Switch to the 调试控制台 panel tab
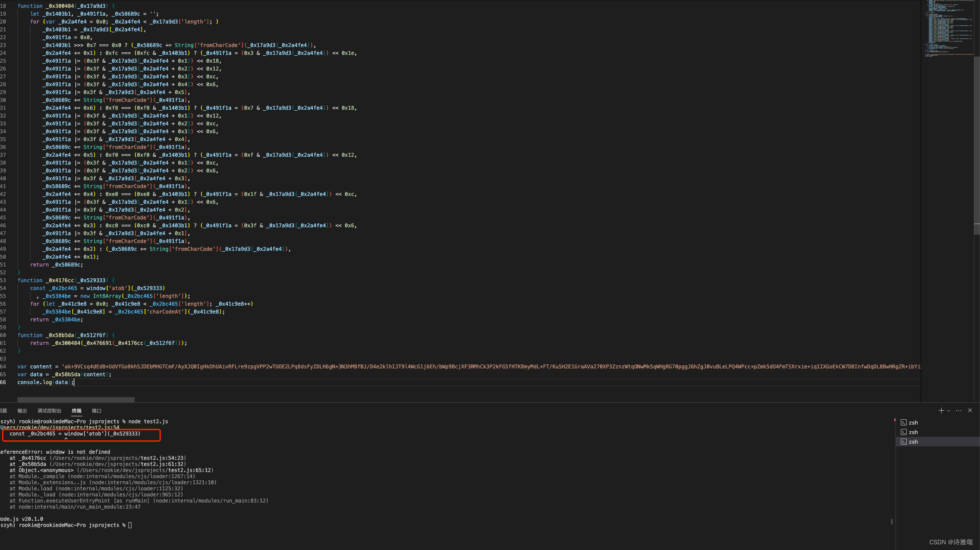The image size is (980, 550). [49, 411]
